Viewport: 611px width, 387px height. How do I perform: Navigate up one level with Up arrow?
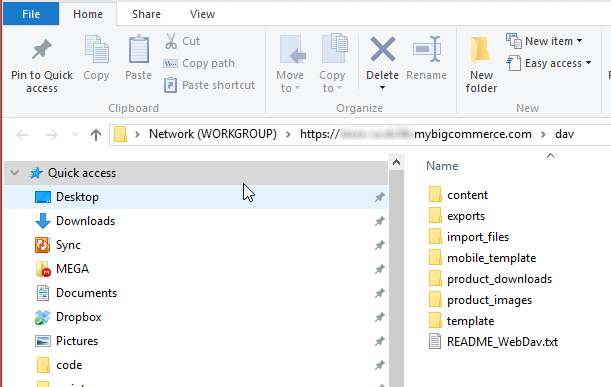point(96,135)
